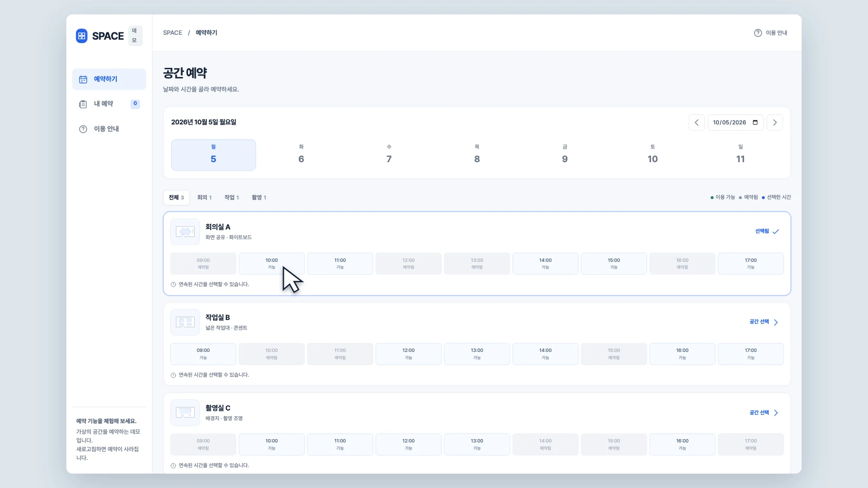Select 13:00 slot in 촬영실 C
868x488 pixels.
477,444
